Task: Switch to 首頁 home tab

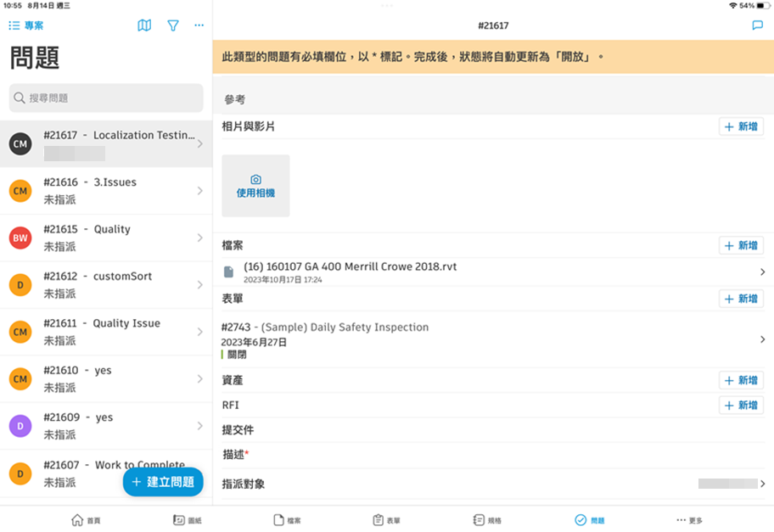Action: 86,520
